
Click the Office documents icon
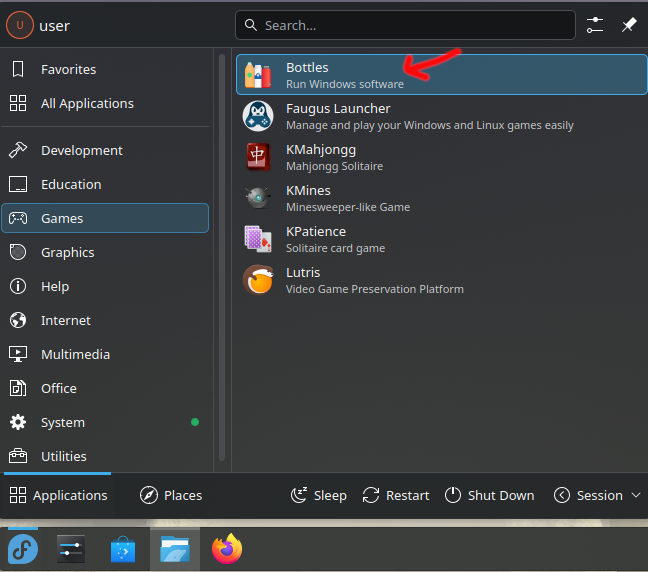(x=18, y=388)
